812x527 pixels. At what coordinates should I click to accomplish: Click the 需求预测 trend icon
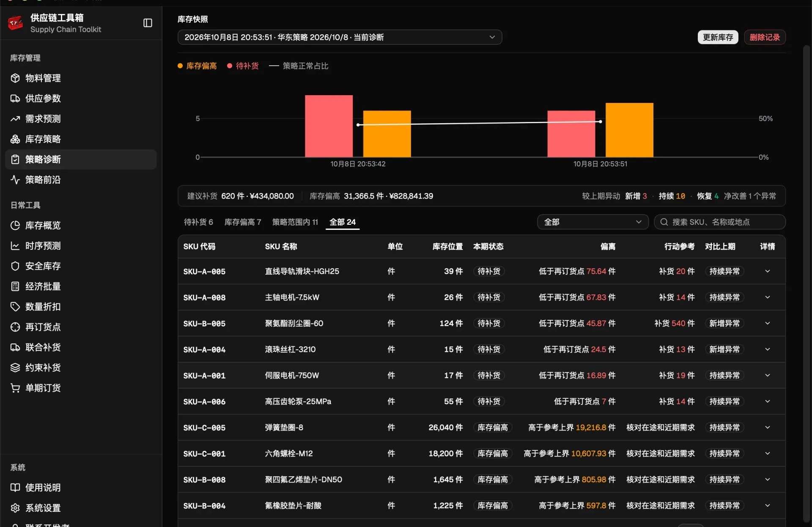tap(15, 119)
